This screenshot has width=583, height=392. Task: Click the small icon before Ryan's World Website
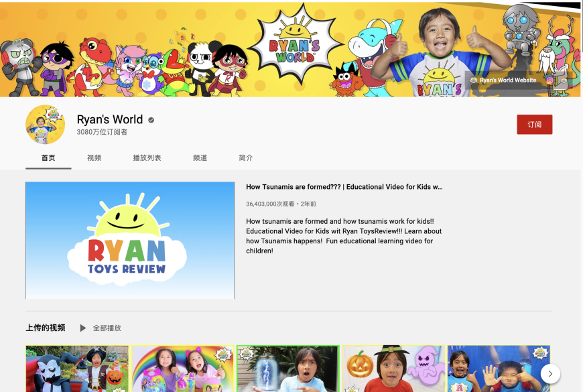[x=474, y=80]
